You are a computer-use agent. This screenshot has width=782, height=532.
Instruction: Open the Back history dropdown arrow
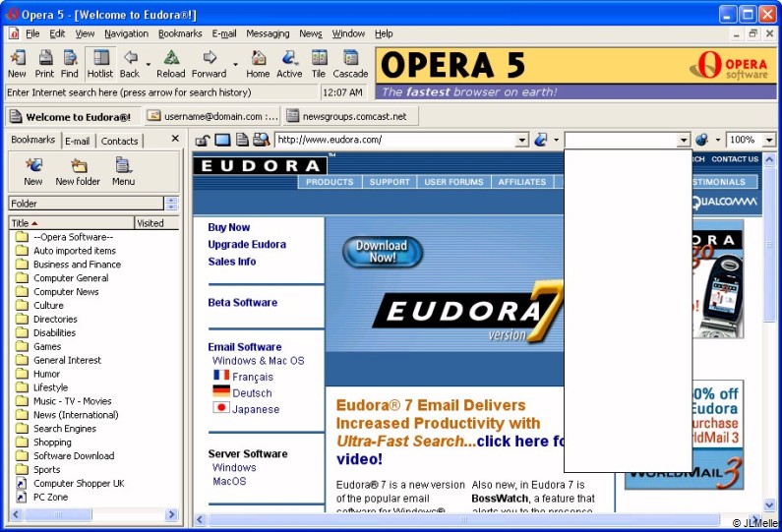point(149,64)
